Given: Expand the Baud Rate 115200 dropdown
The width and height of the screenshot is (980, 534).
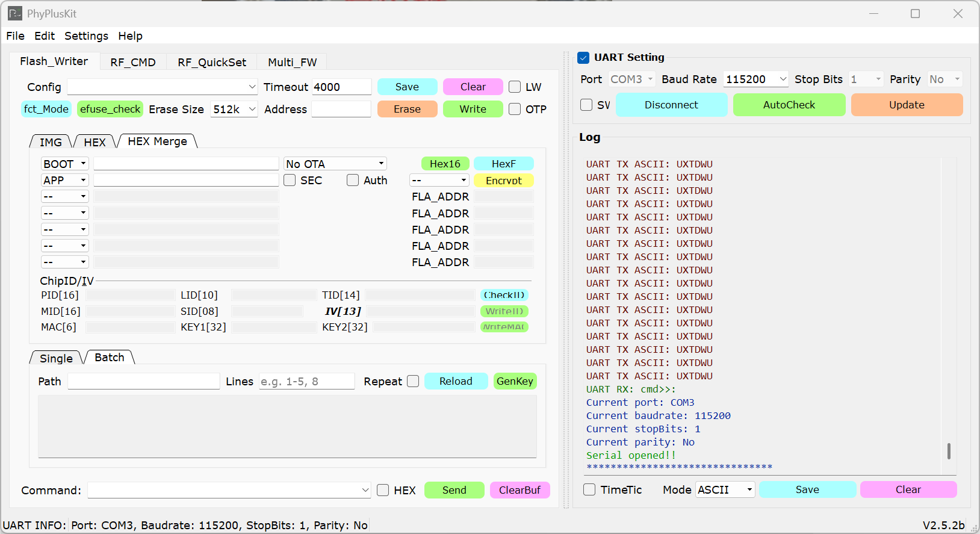Looking at the screenshot, I should (x=756, y=79).
